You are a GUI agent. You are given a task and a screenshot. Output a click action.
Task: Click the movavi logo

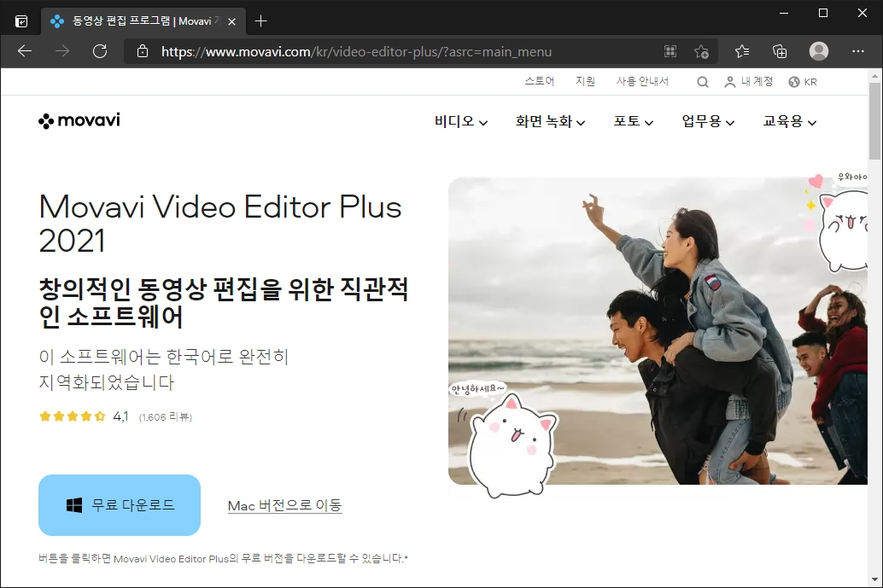coord(79,120)
